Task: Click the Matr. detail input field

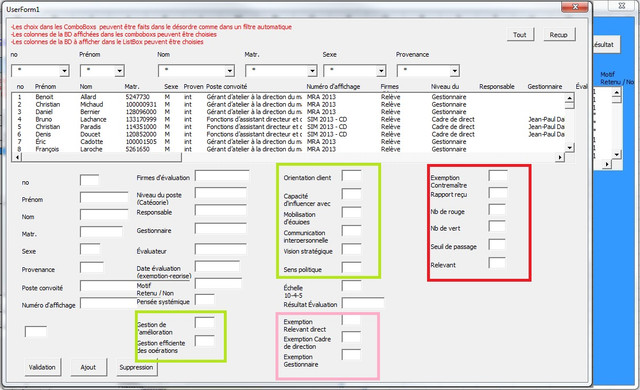Action: coord(102,232)
